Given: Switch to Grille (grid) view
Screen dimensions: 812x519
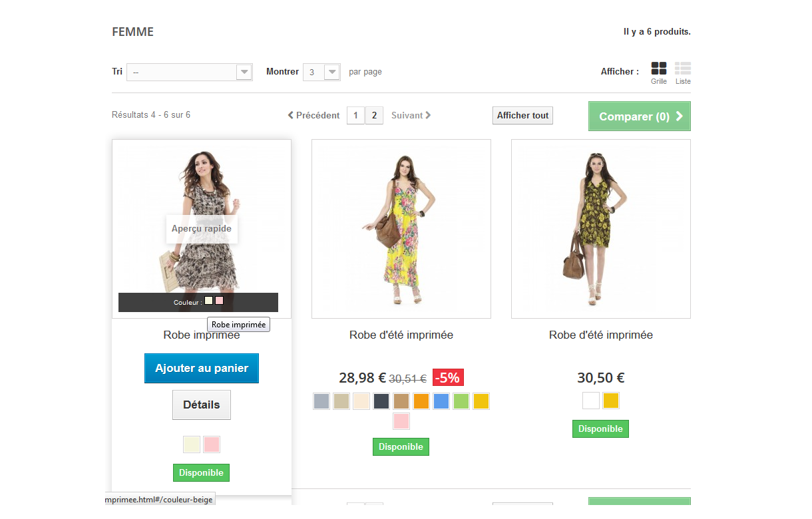Looking at the screenshot, I should click(659, 73).
